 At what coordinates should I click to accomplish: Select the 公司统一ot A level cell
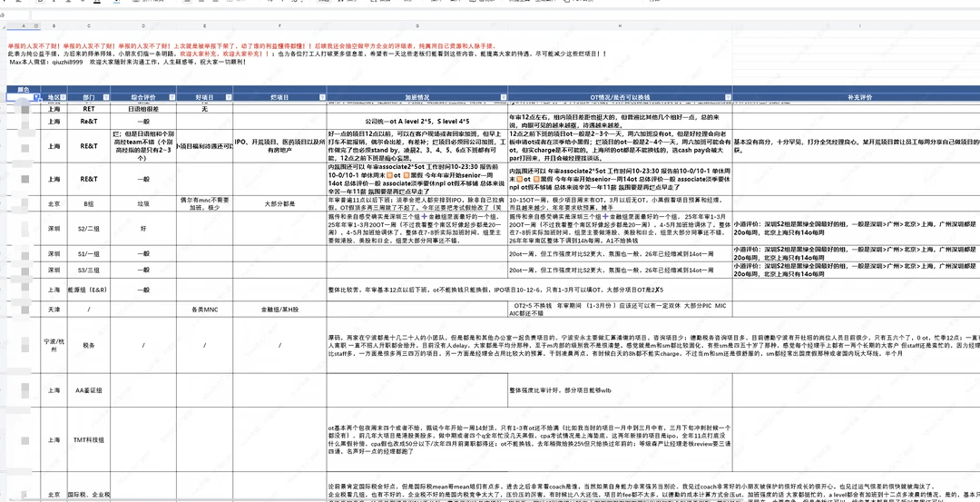point(416,122)
